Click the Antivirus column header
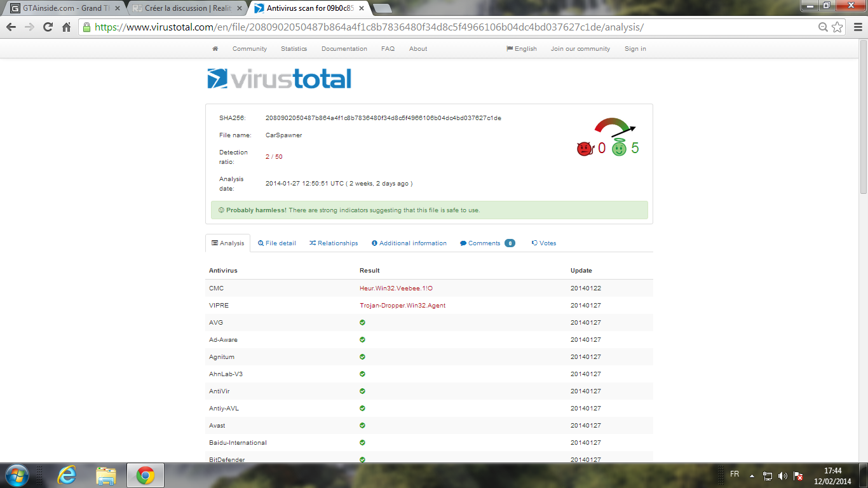Image resolution: width=868 pixels, height=488 pixels. pos(223,271)
